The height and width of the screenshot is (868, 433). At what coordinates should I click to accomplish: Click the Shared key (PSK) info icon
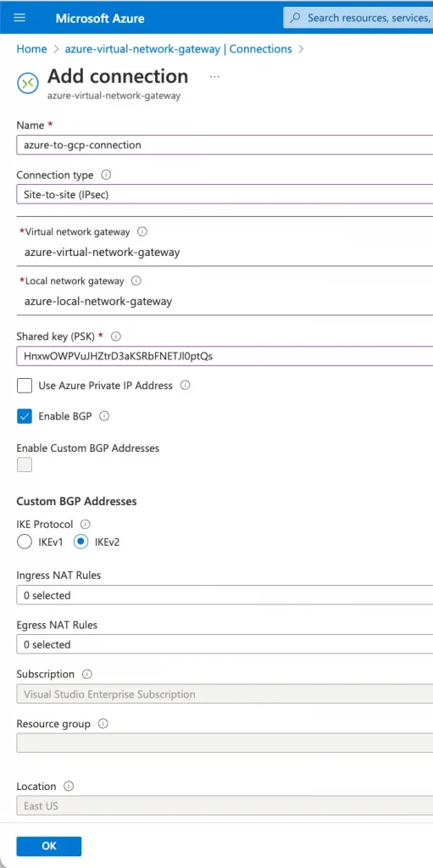116,336
